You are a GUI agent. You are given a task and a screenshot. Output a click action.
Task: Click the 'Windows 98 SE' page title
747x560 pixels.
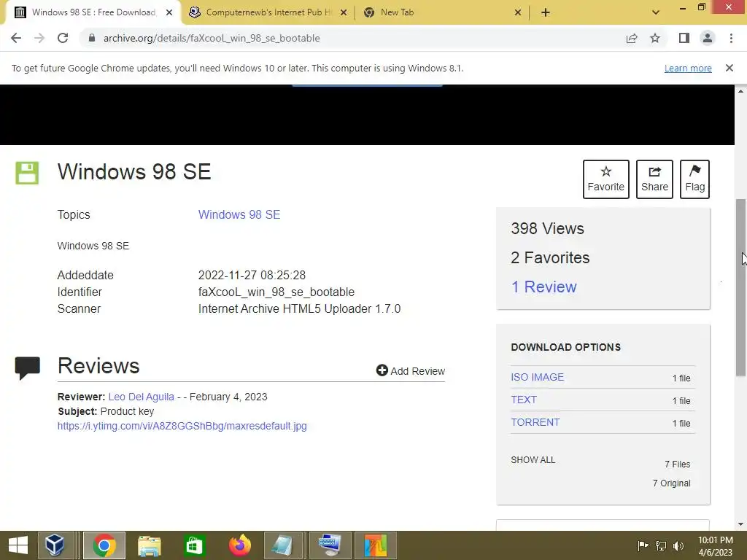[x=134, y=171]
